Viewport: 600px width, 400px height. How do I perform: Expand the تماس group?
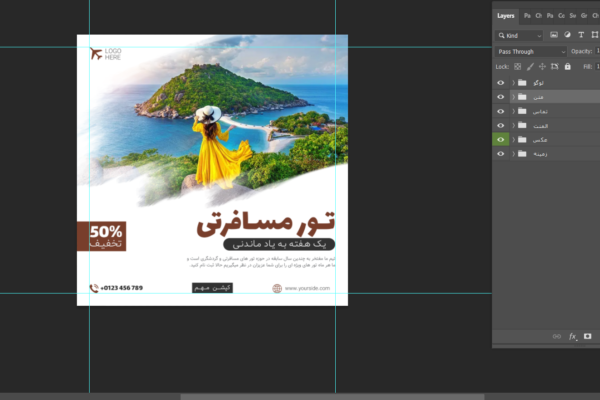tap(514, 111)
